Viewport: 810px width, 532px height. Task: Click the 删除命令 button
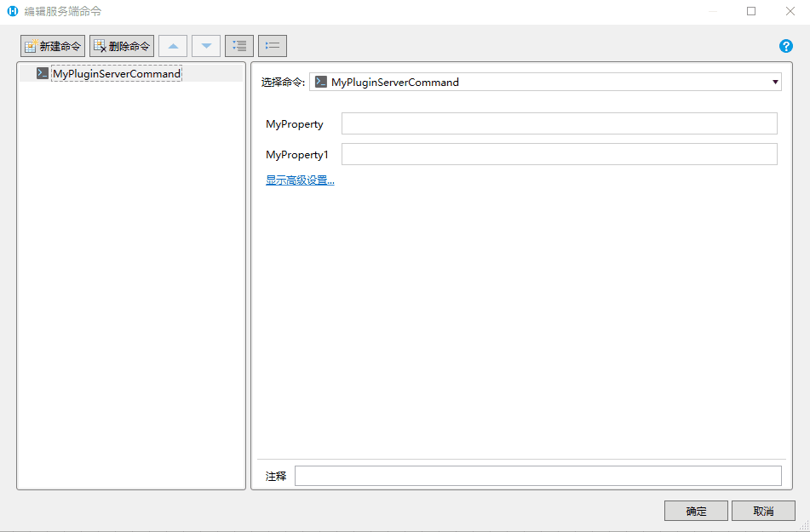point(122,46)
